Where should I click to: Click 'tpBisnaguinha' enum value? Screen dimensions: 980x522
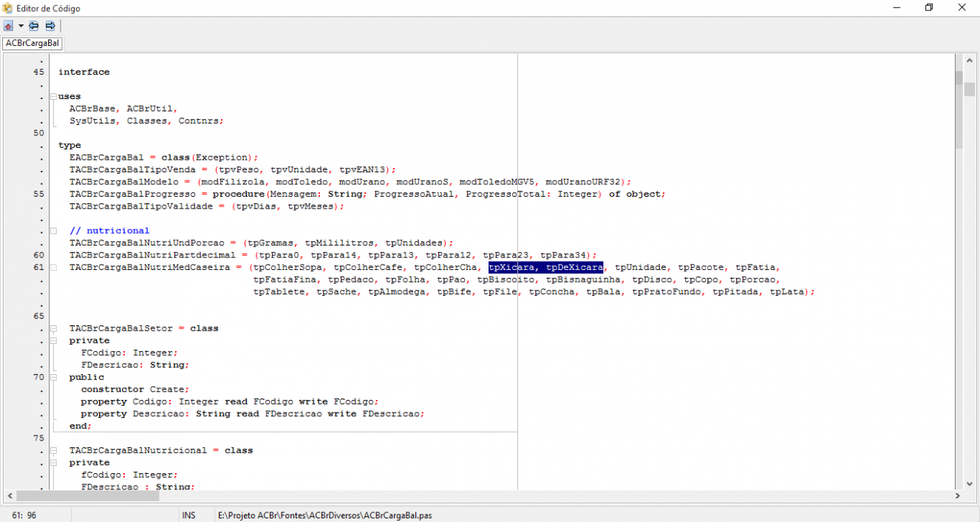(583, 279)
